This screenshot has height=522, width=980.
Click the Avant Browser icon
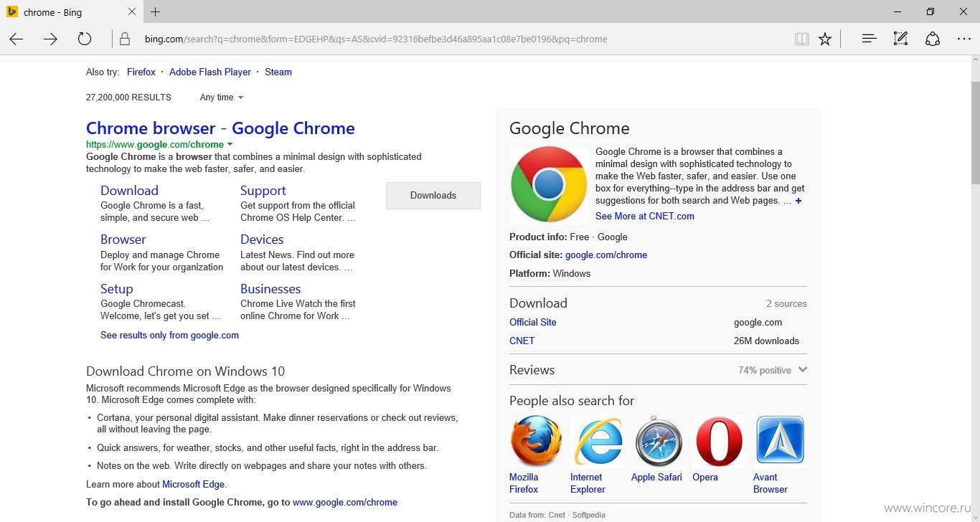click(x=780, y=441)
